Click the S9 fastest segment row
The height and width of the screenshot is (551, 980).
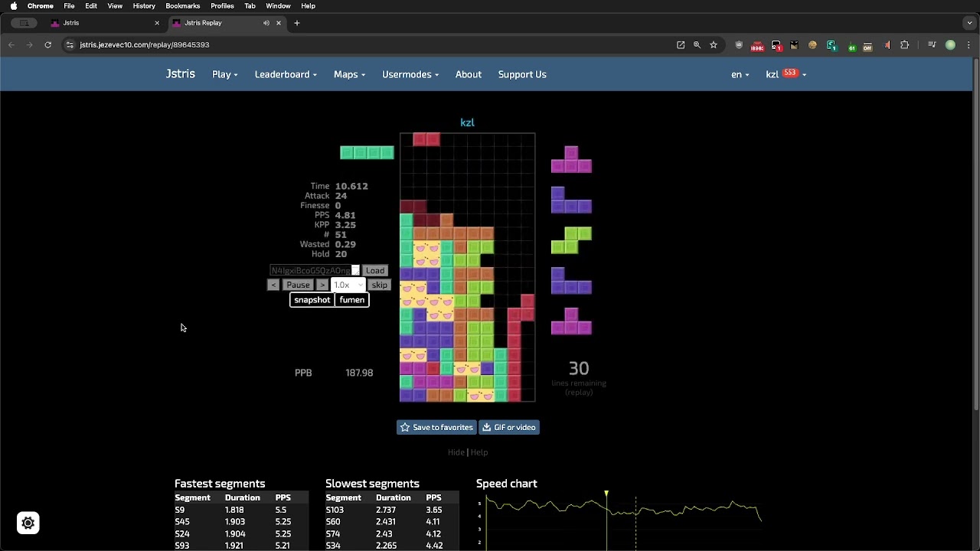[x=241, y=510]
